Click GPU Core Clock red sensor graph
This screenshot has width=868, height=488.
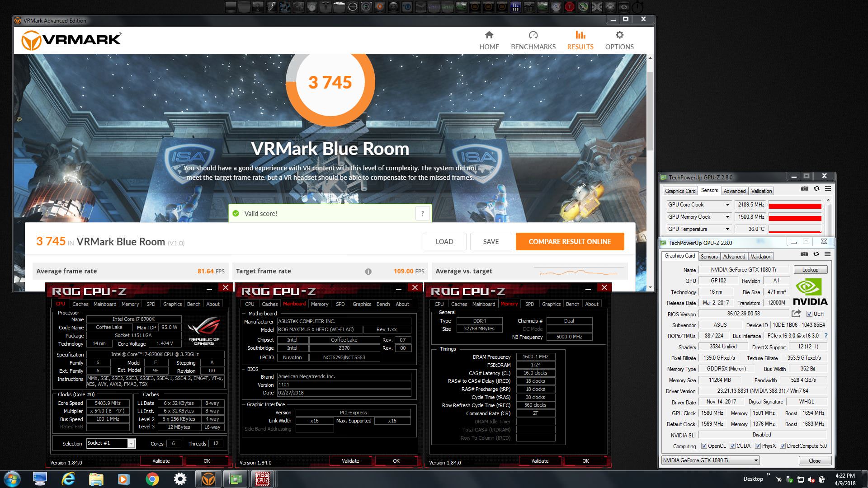pyautogui.click(x=795, y=205)
